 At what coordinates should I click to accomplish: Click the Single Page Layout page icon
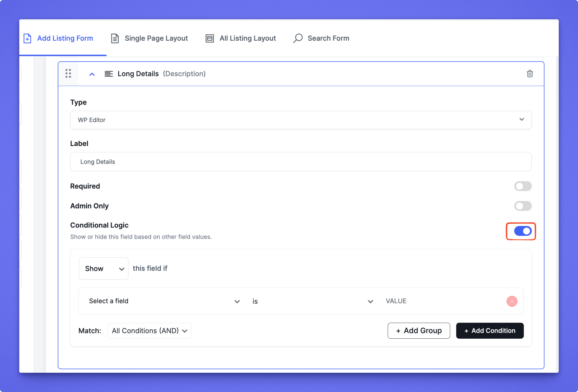click(x=115, y=38)
